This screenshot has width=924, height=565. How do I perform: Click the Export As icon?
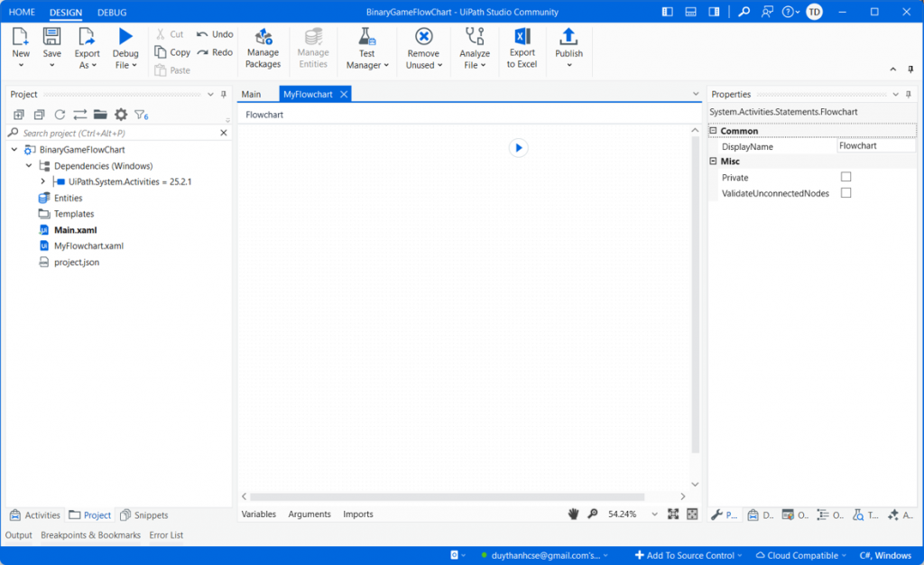pos(87,36)
